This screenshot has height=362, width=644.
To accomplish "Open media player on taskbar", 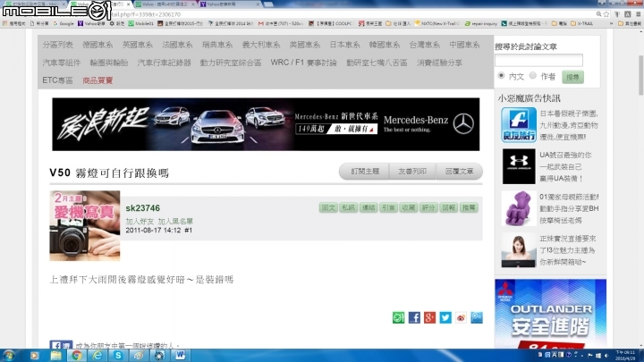I will 35,356.
